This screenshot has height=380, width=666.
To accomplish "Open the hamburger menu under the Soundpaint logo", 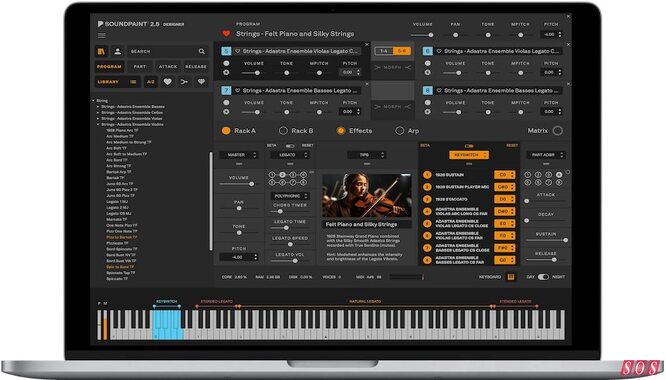I will click(102, 36).
